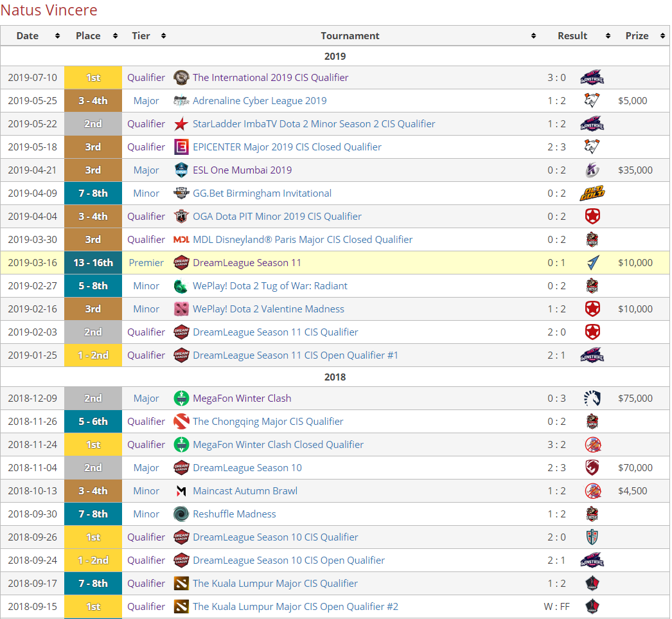This screenshot has width=672, height=619.
Task: Open EPICENTER Major 2019 CIS Closed Qualifier link
Action: pos(287,147)
